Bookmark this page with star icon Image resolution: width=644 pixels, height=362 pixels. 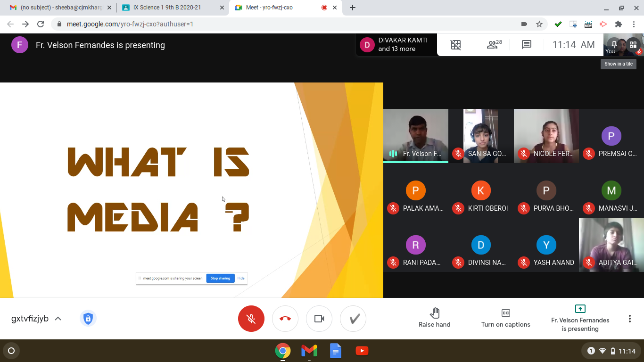[x=539, y=24]
